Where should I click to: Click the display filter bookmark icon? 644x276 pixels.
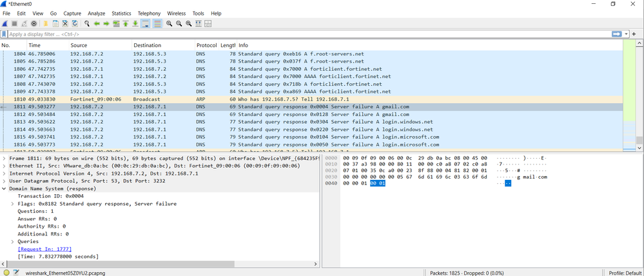point(5,34)
